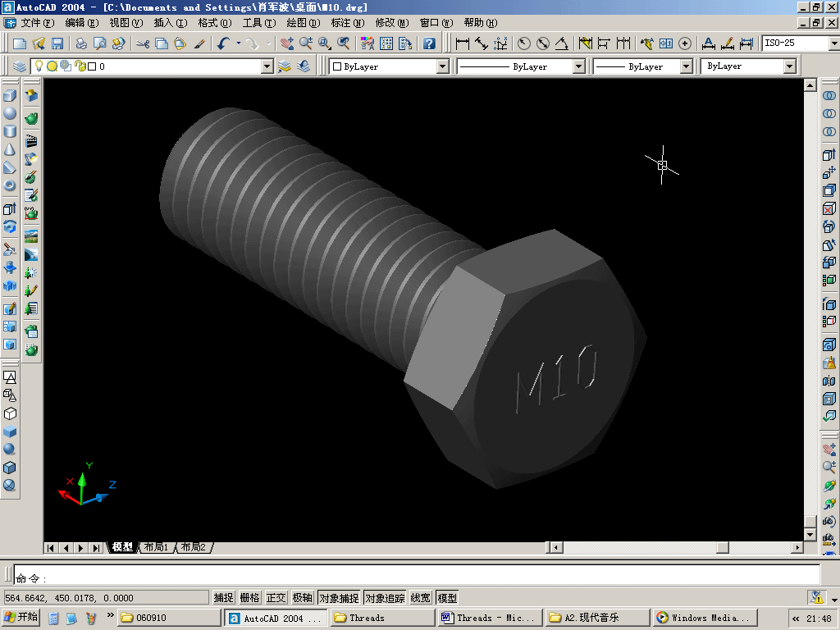Click the Linear Dimension tool icon
Viewport: 840px width, 630px height.
pyautogui.click(x=463, y=43)
